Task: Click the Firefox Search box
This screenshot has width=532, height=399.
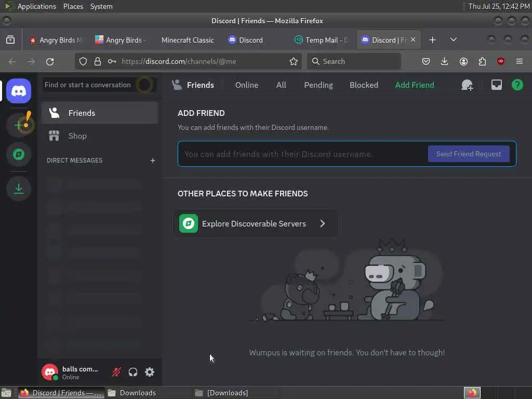Action: pyautogui.click(x=354, y=61)
